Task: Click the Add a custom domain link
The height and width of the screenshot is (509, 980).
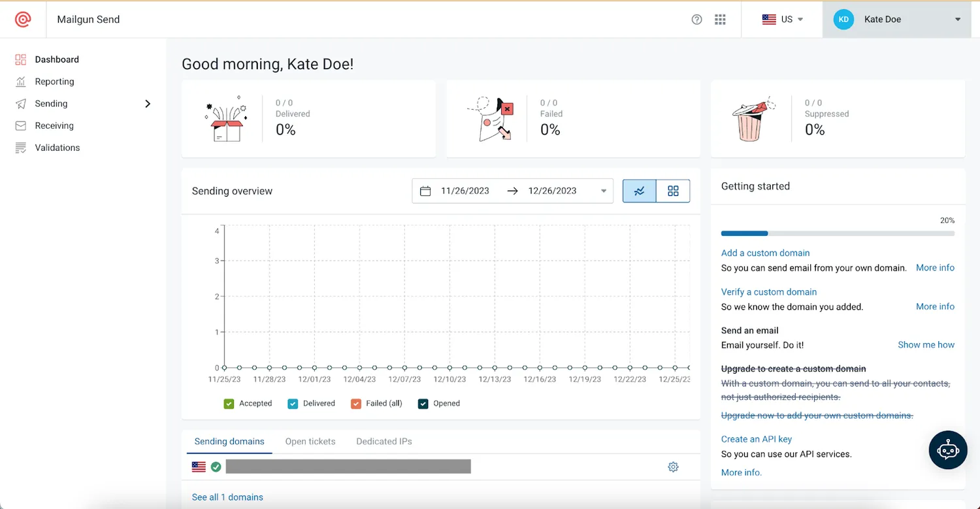Action: point(765,253)
